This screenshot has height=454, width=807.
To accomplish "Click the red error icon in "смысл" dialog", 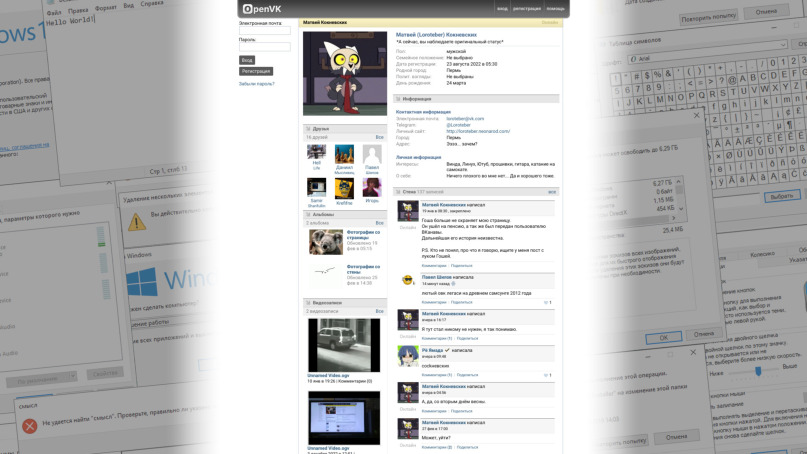I will 29,426.
